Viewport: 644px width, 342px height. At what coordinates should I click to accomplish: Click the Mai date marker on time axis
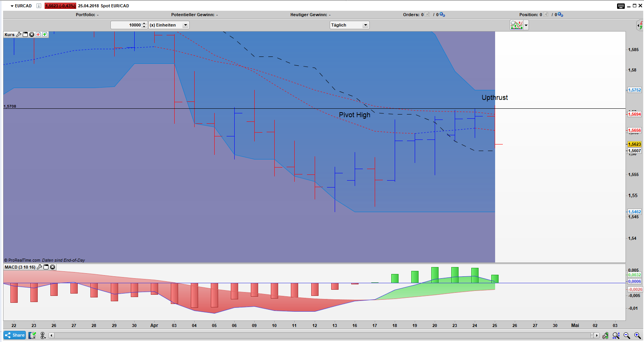coord(575,325)
